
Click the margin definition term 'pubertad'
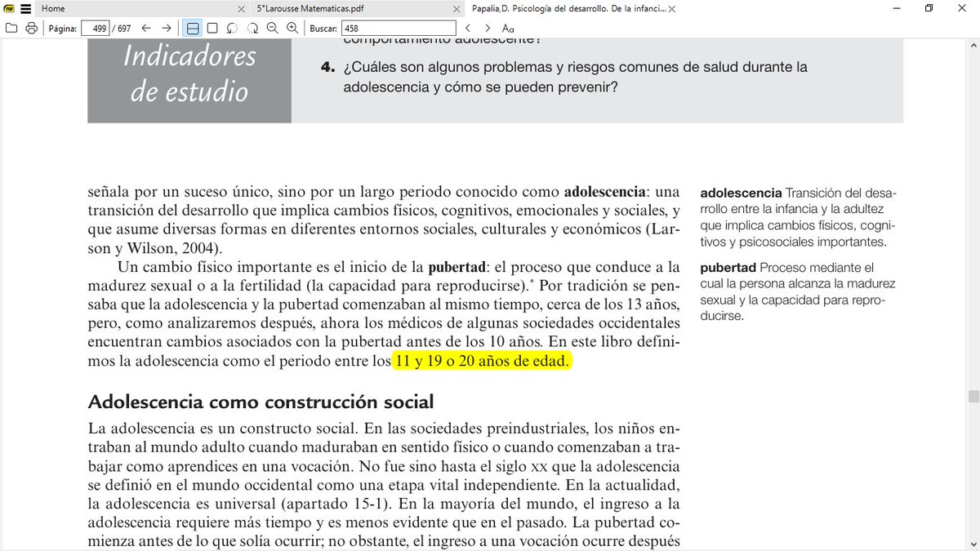tap(728, 268)
